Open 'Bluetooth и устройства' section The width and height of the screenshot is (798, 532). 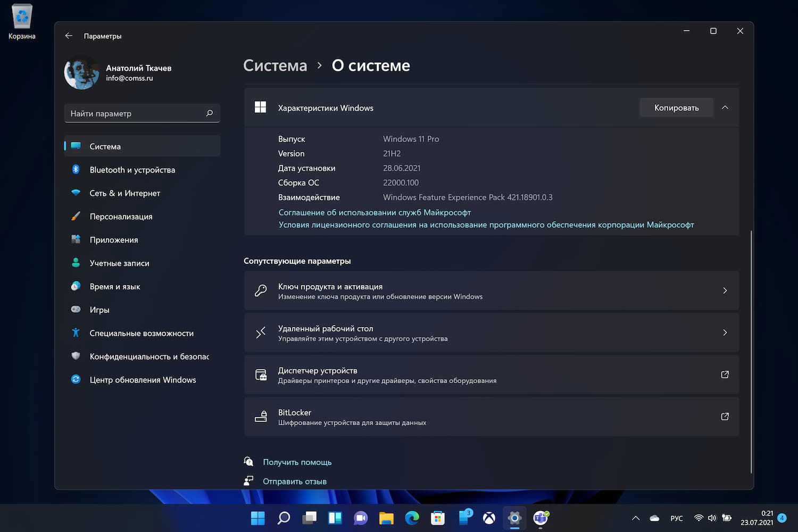[142, 170]
